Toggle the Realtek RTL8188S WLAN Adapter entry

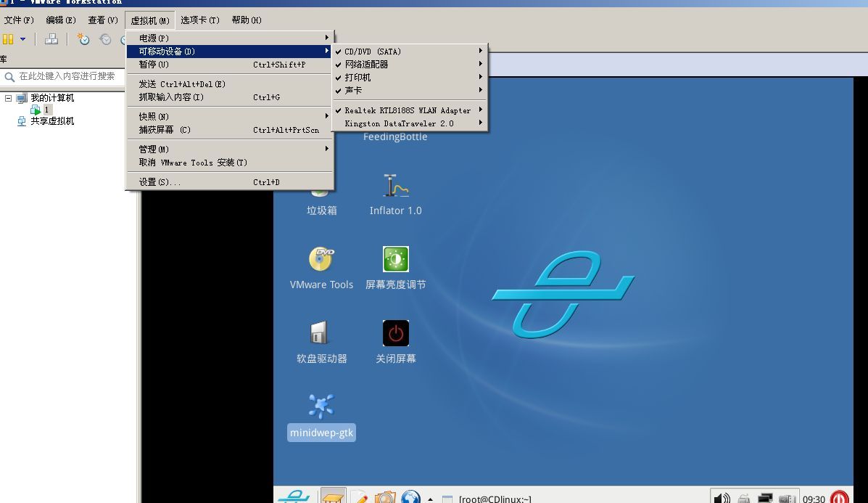[407, 110]
